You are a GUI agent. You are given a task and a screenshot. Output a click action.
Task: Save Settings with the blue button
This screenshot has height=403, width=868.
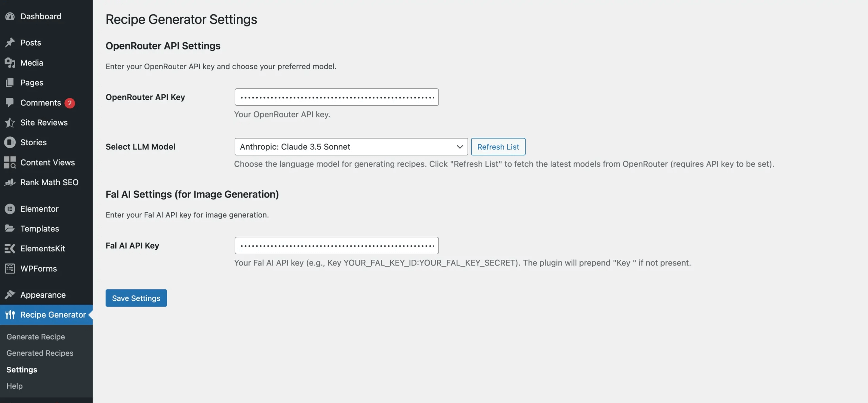(x=136, y=298)
